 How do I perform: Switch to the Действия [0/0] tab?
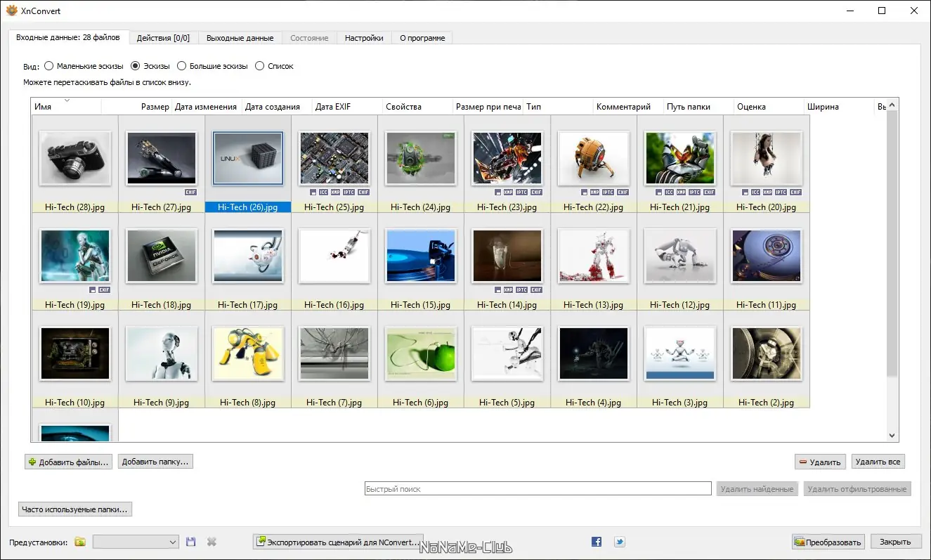pos(163,38)
